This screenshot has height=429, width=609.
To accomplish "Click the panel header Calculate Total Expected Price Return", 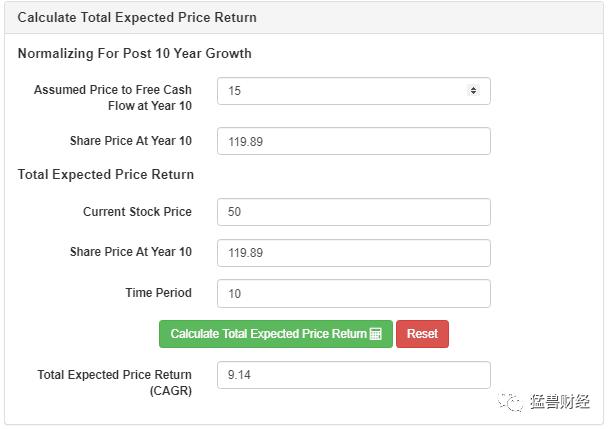I will click(137, 18).
